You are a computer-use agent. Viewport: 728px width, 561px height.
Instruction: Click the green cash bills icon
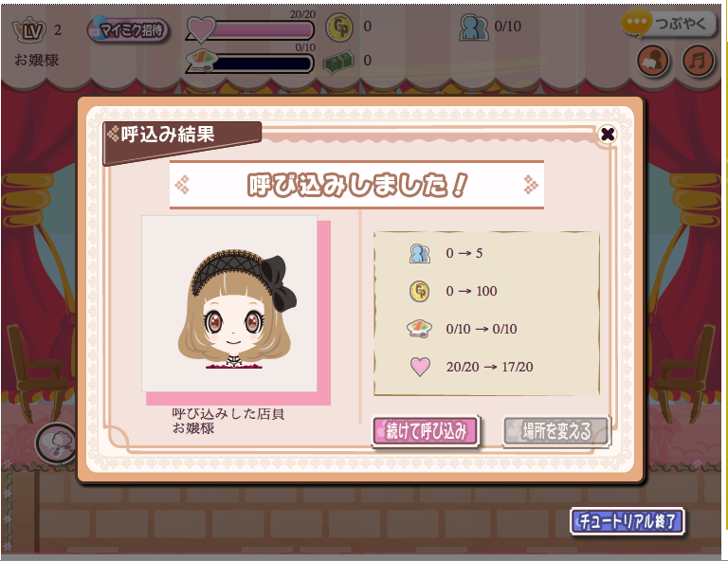[x=338, y=62]
